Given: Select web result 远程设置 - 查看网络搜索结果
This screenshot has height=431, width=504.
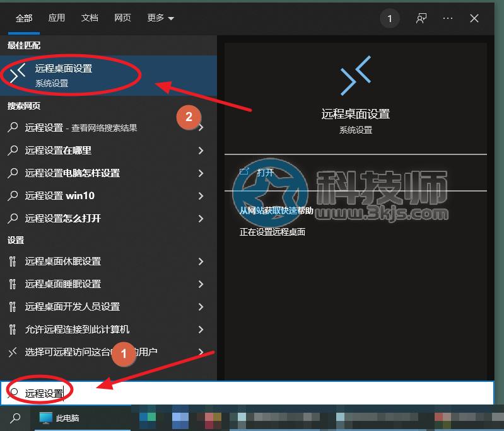Looking at the screenshot, I should [x=108, y=127].
